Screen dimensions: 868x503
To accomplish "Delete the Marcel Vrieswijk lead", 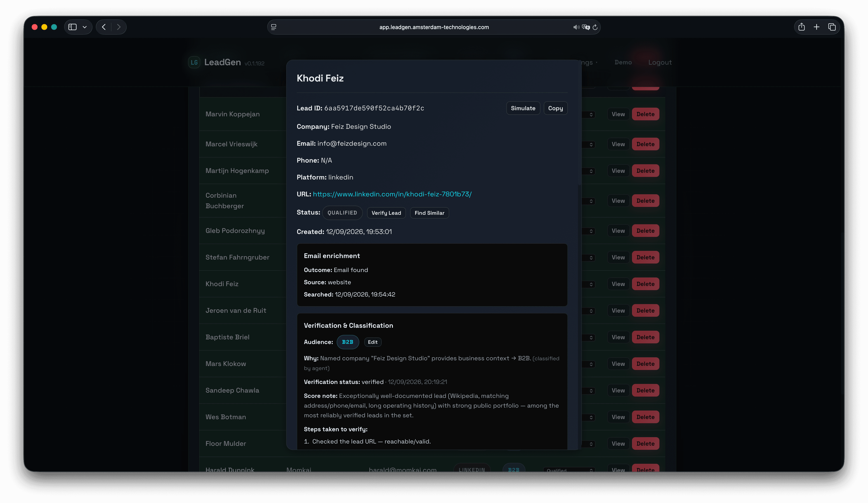I will 645,144.
